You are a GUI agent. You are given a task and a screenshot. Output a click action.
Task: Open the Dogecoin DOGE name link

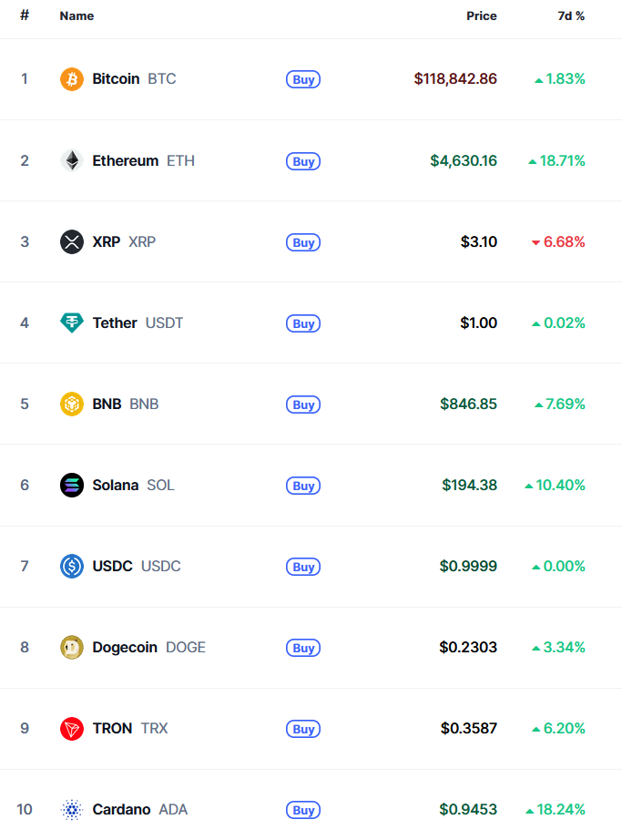tap(148, 648)
